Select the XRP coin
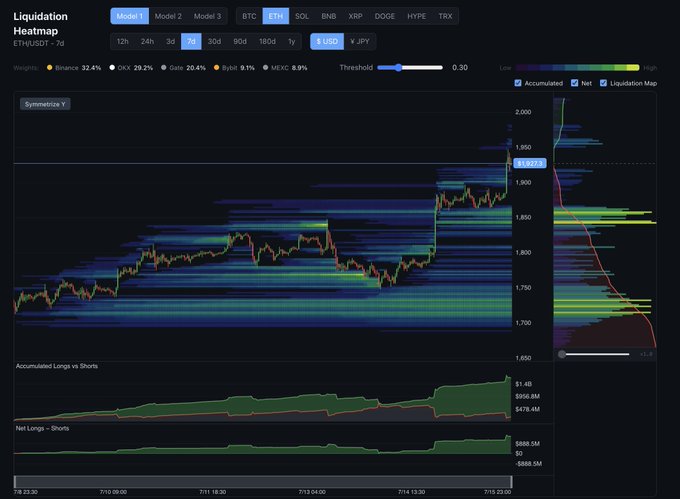 coord(355,16)
